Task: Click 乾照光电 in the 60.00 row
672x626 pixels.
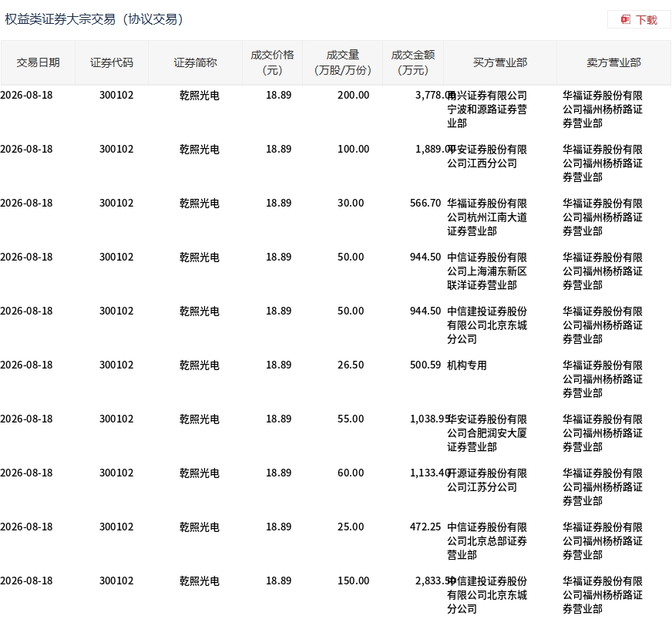Action: pyautogui.click(x=200, y=473)
